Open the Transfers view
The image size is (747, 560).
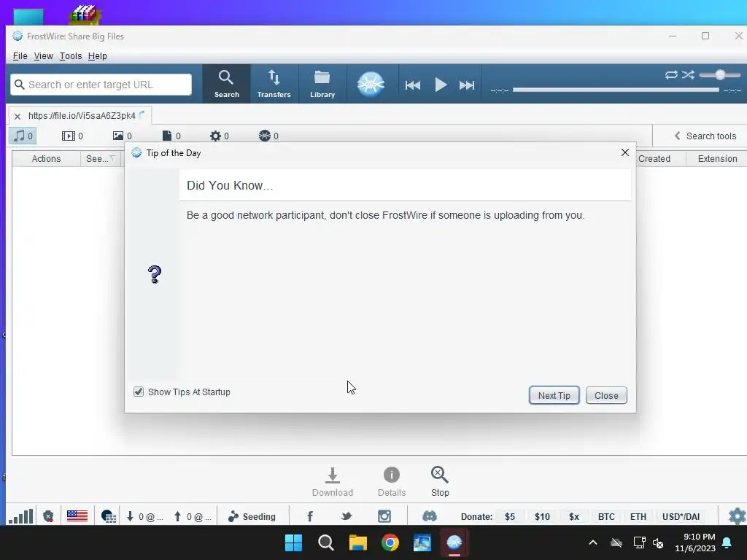click(x=274, y=84)
